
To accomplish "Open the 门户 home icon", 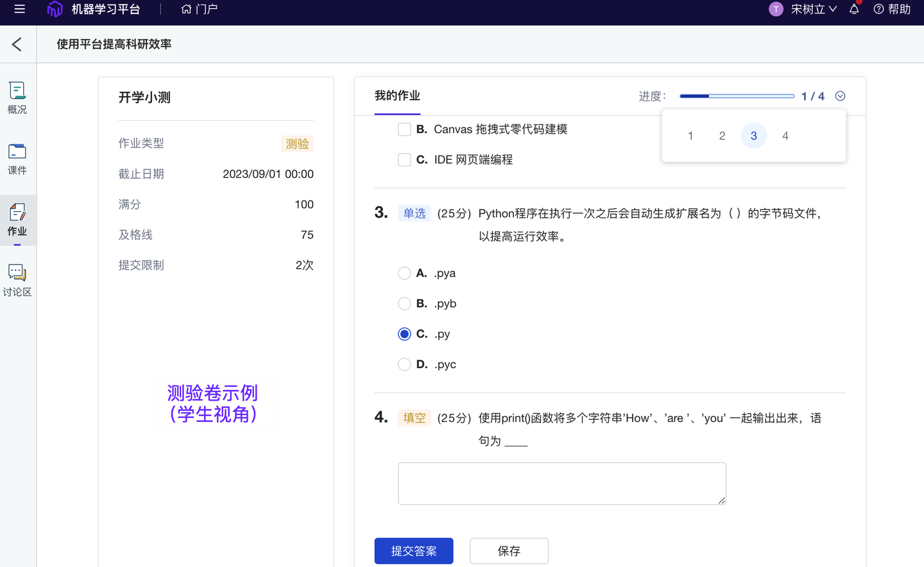I will [187, 9].
